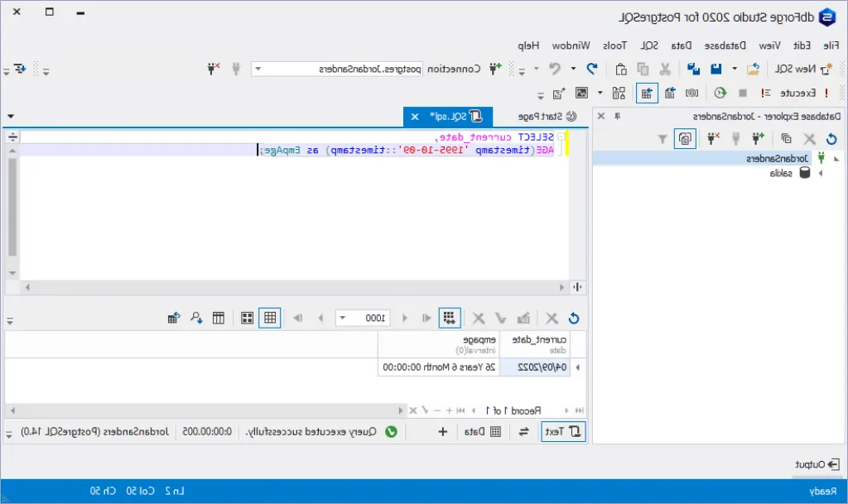Close the Database Explorer panel

[x=601, y=116]
